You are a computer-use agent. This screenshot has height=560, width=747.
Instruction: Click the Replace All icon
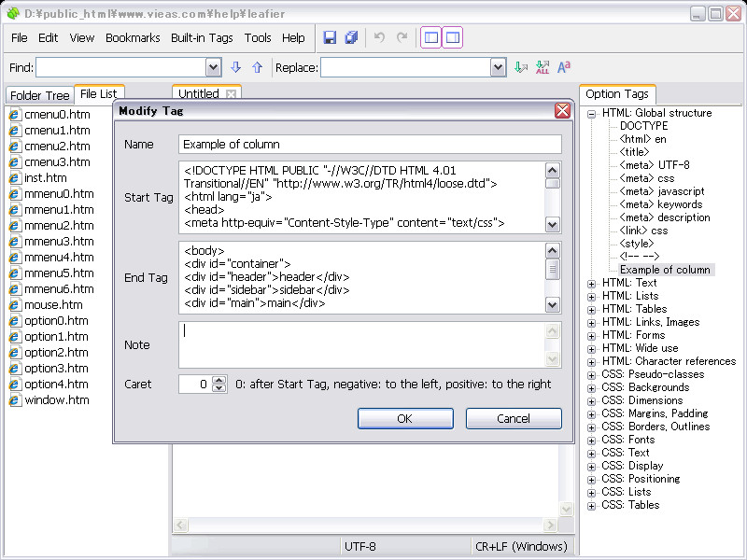[543, 67]
